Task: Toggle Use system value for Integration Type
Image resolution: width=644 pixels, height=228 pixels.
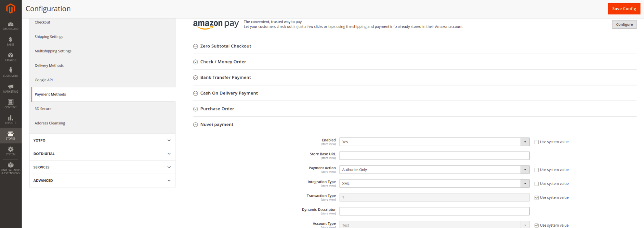Action: click(536, 184)
